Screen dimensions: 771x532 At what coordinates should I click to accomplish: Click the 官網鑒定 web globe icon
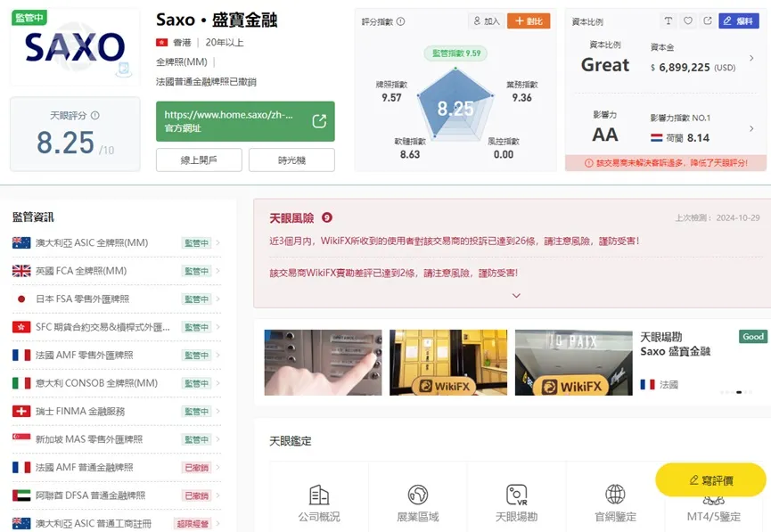pos(615,495)
